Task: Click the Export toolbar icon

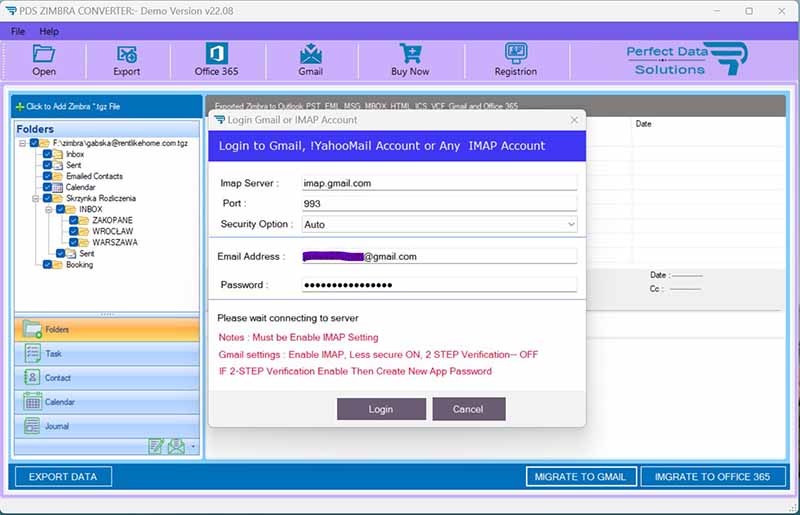Action: pyautogui.click(x=127, y=54)
